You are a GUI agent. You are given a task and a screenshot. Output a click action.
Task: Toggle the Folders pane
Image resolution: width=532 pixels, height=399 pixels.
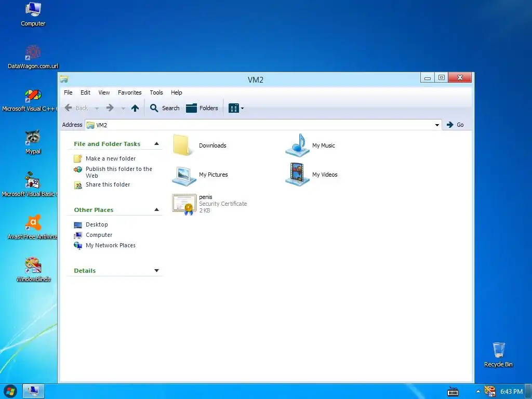[202, 108]
